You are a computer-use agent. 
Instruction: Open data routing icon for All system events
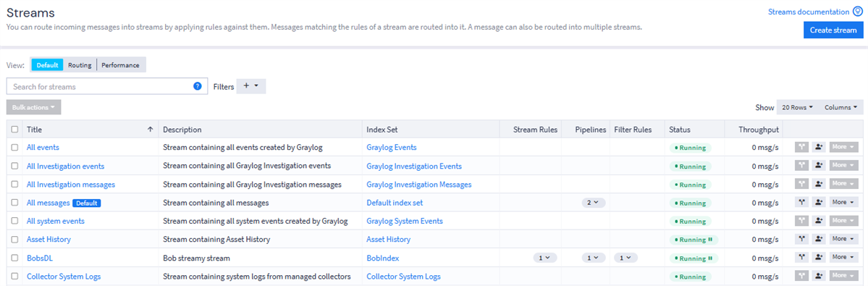coord(802,221)
